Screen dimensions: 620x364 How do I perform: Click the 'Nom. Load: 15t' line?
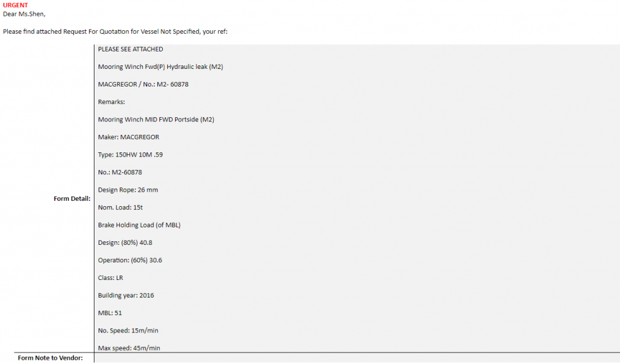[120, 207]
